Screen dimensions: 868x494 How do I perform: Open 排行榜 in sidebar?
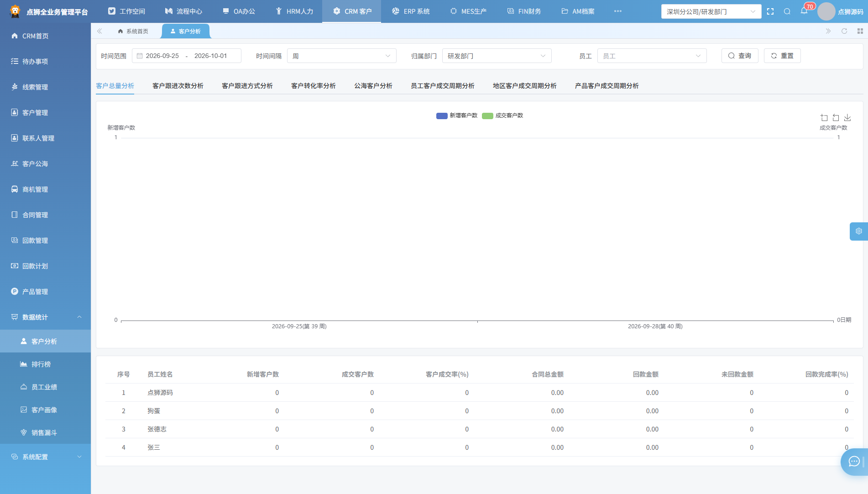[46, 364]
